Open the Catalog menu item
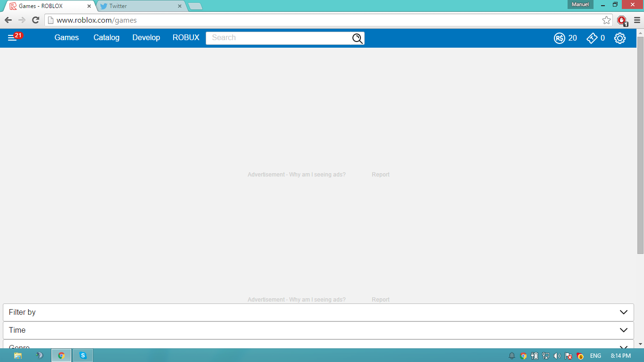Screen dimensions: 644x362 coord(106,38)
